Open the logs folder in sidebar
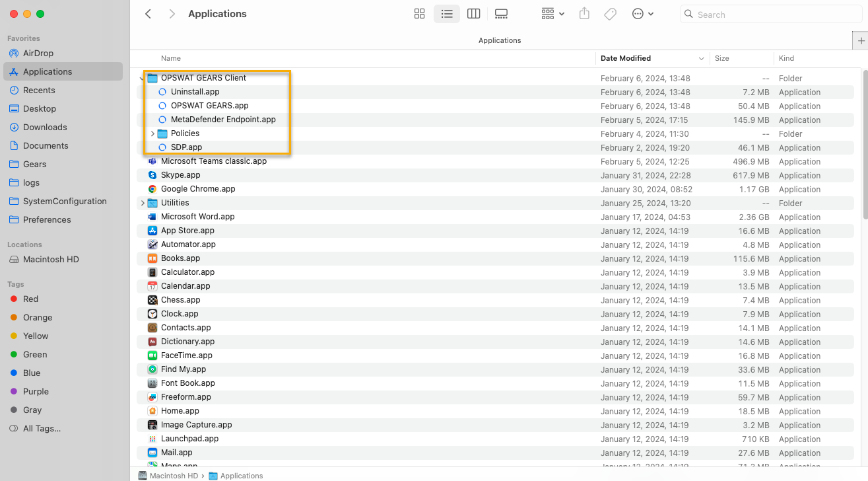868x481 pixels. click(63, 182)
